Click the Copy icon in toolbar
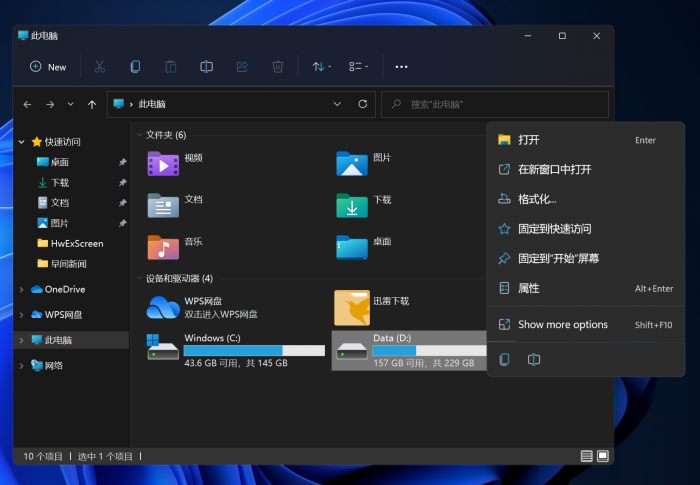 [135, 67]
